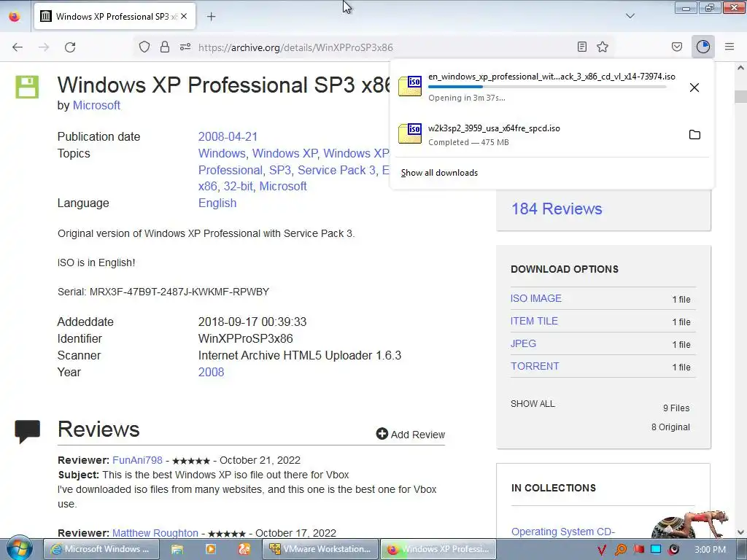Expand ISO IMAGE download option
This screenshot has height=560, width=747.
pyautogui.click(x=536, y=298)
